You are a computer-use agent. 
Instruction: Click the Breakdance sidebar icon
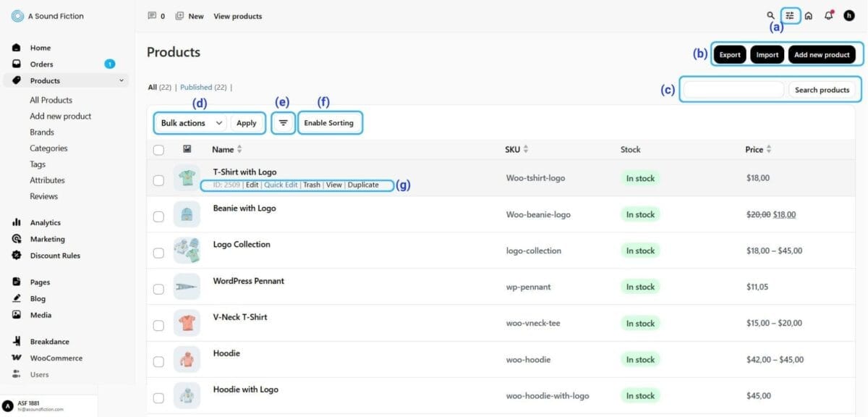[17, 342]
